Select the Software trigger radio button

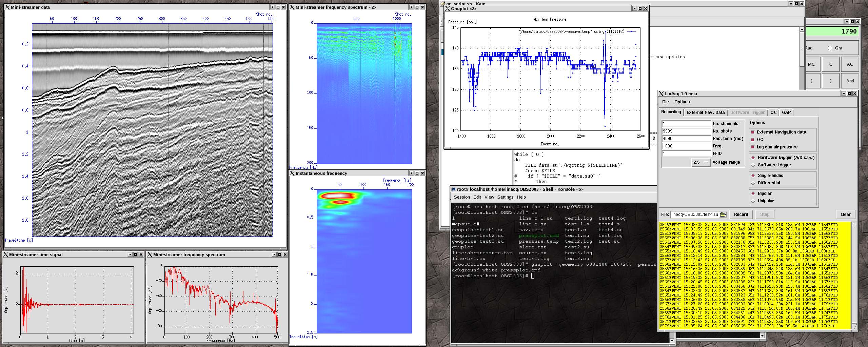(753, 165)
